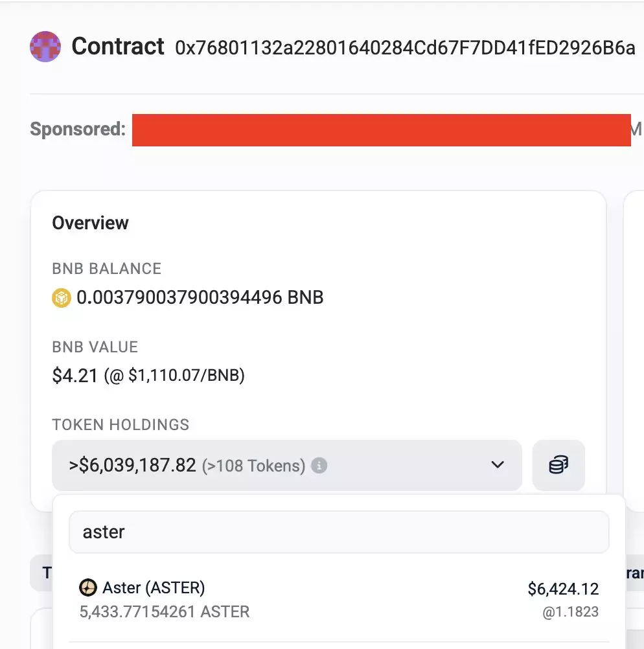Click the Aster token logo
Image resolution: width=644 pixels, height=649 pixels.
[87, 588]
